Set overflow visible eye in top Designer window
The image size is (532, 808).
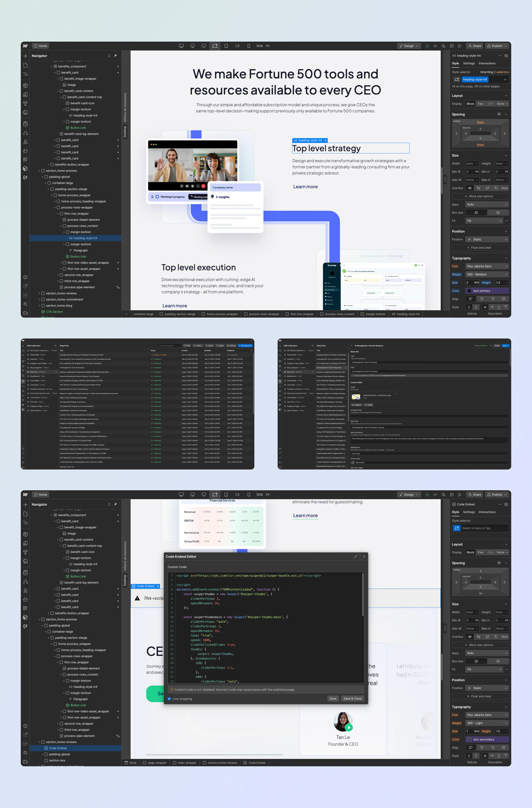(470, 188)
